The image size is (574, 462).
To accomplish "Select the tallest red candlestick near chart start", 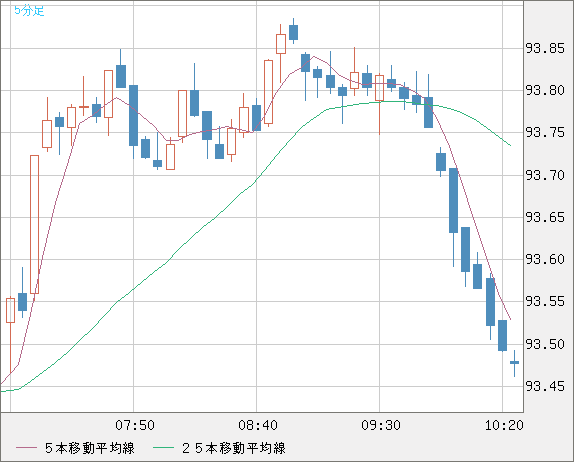I will pyautogui.click(x=34, y=224).
